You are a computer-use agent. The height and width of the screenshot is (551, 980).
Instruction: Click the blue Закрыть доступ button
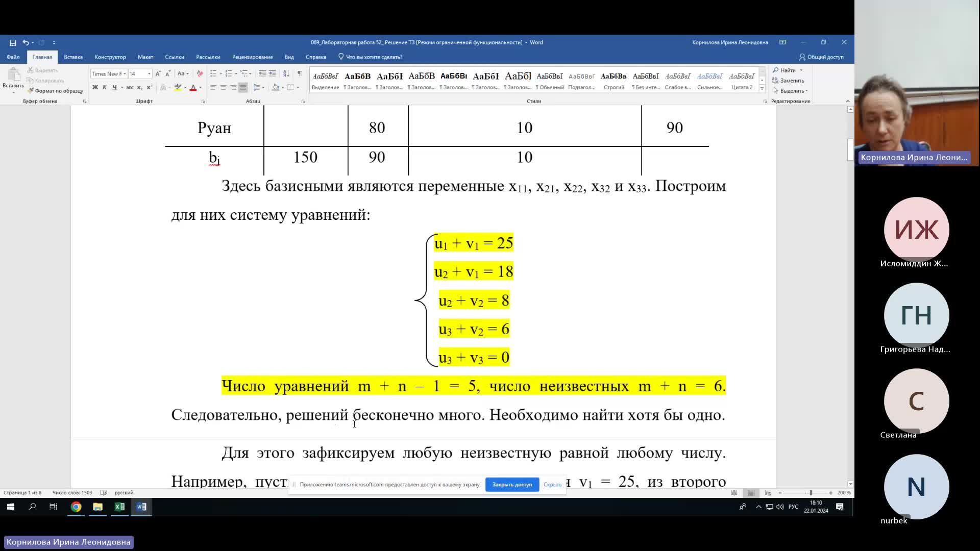(512, 485)
